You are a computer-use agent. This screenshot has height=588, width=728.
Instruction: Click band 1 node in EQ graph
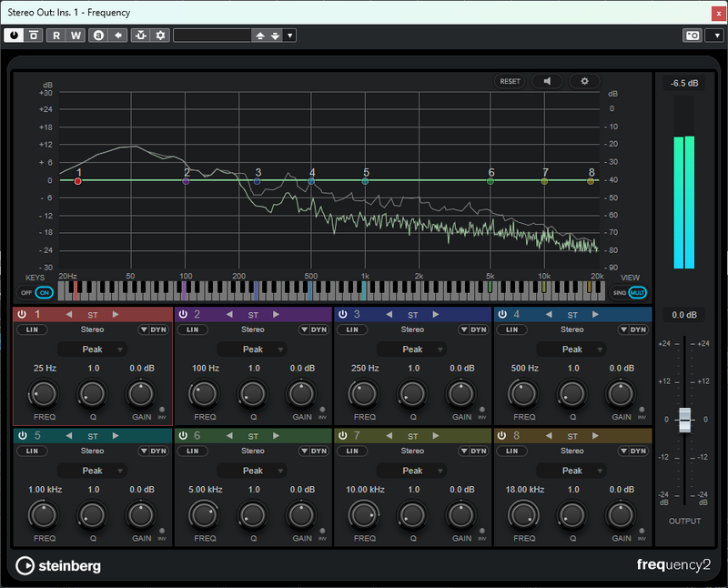(x=78, y=181)
